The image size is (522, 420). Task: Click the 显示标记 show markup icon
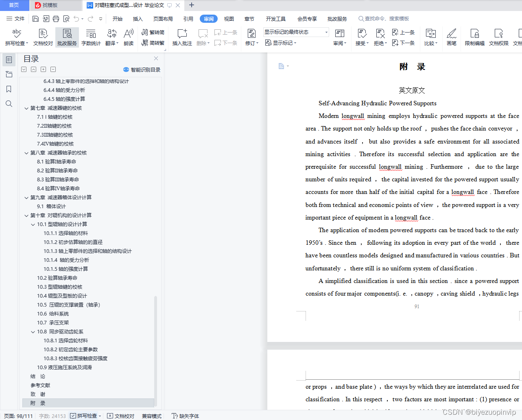[x=268, y=43]
